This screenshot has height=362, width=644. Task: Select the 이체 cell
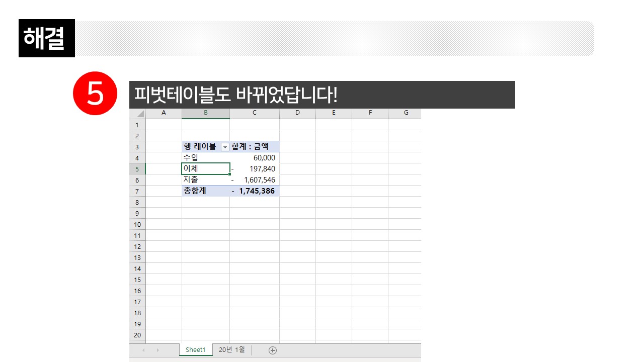[206, 169]
